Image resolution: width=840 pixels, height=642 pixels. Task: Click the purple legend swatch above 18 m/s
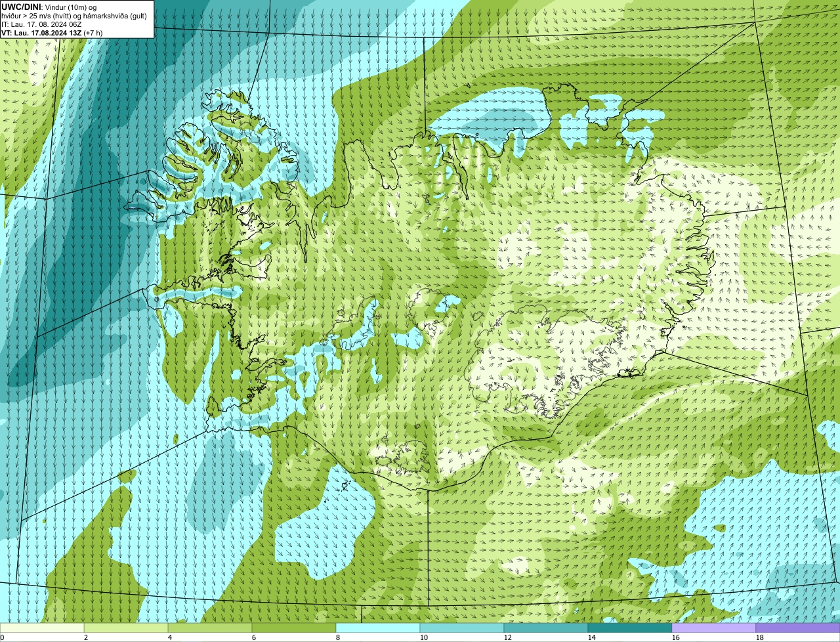(x=798, y=628)
